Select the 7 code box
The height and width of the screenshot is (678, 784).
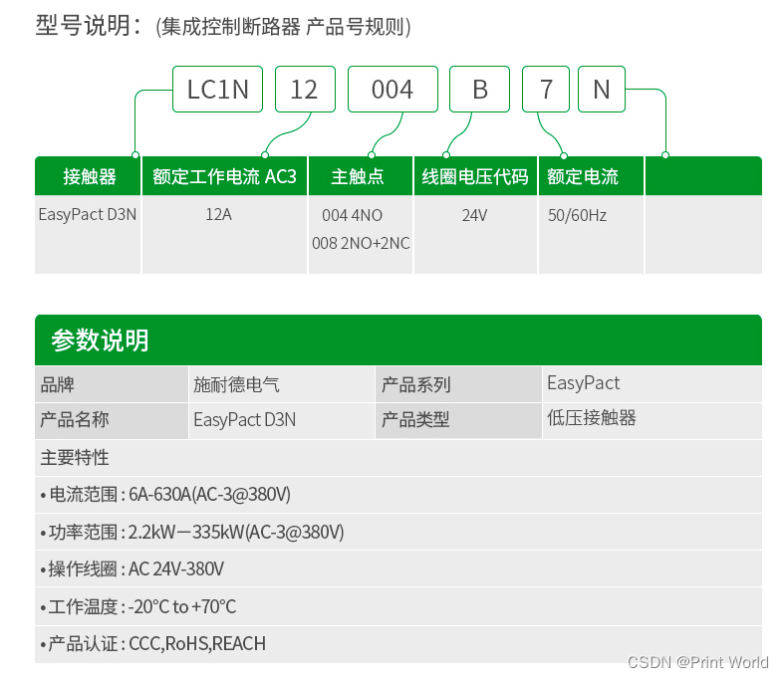[546, 90]
